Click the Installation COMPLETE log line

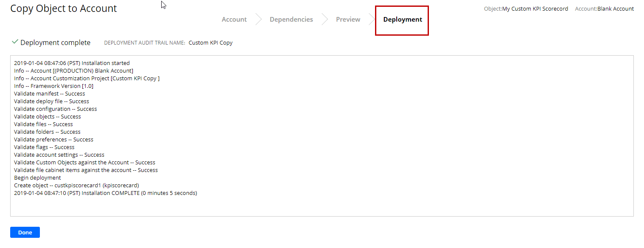click(106, 193)
